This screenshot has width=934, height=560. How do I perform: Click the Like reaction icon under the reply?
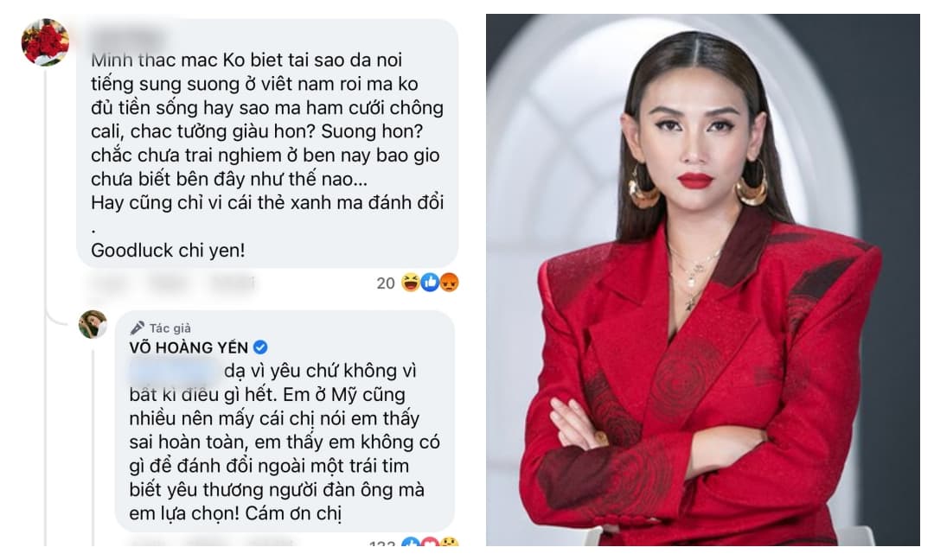coord(411,542)
